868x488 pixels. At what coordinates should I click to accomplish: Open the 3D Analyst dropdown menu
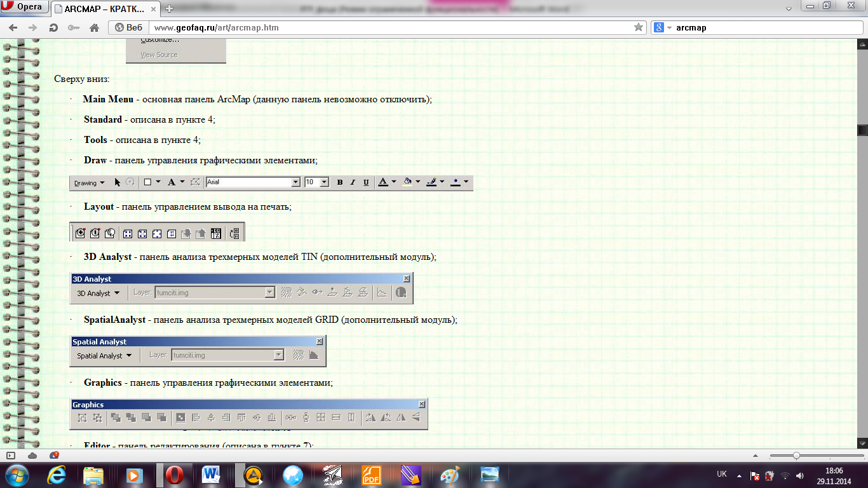click(x=98, y=293)
